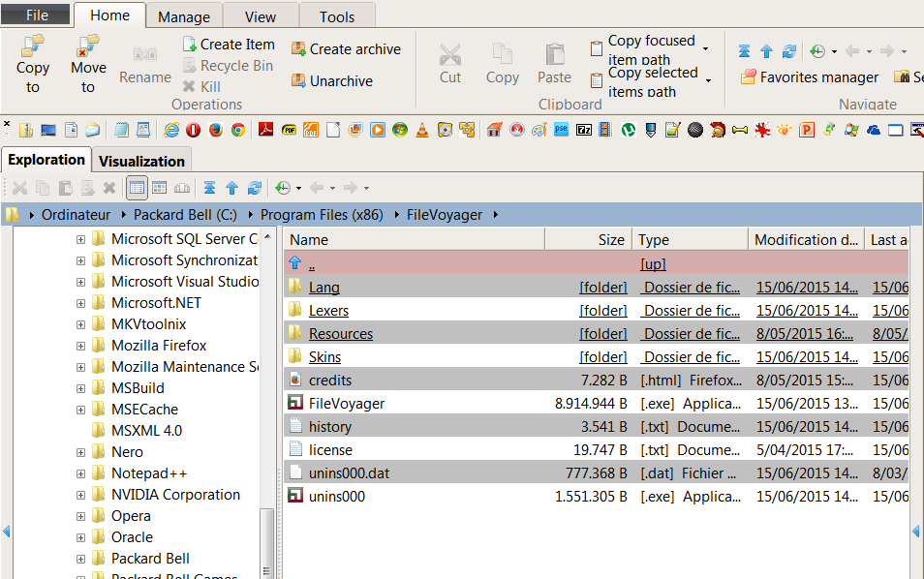
Task: Click the Paint palette icon
Action: (539, 130)
